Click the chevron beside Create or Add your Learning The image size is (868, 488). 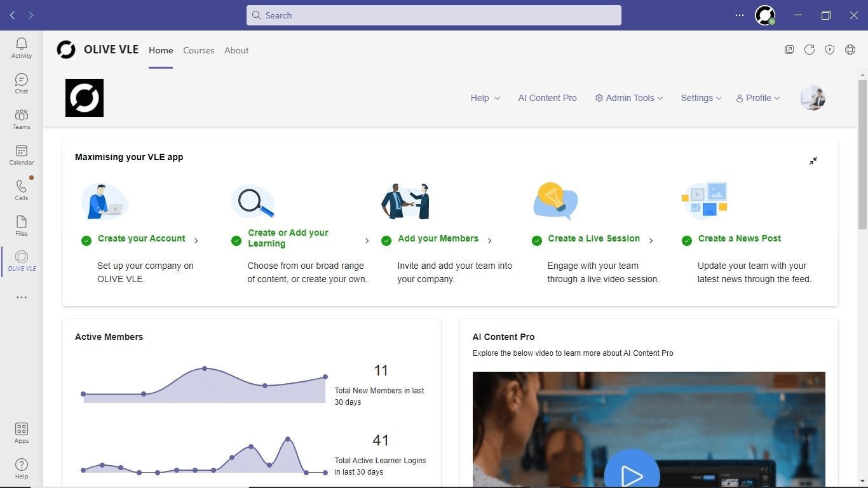point(367,240)
